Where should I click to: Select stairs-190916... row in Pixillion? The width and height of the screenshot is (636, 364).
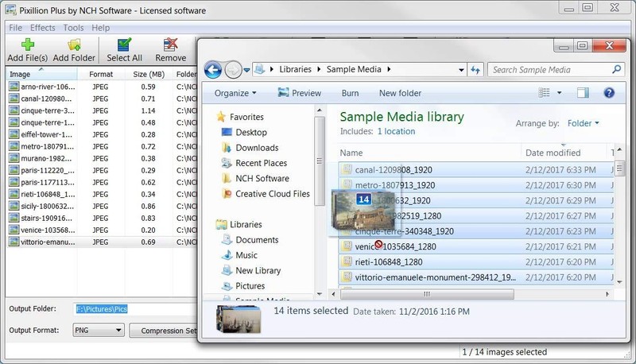[102, 218]
